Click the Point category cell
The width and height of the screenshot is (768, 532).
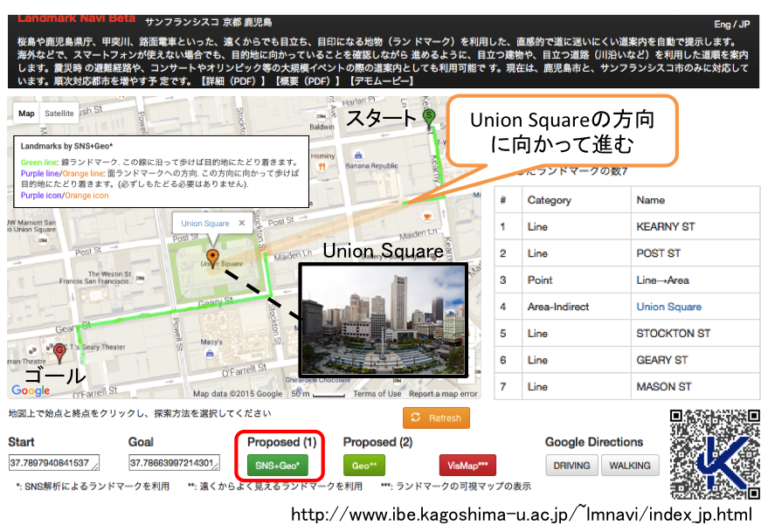pyautogui.click(x=577, y=280)
